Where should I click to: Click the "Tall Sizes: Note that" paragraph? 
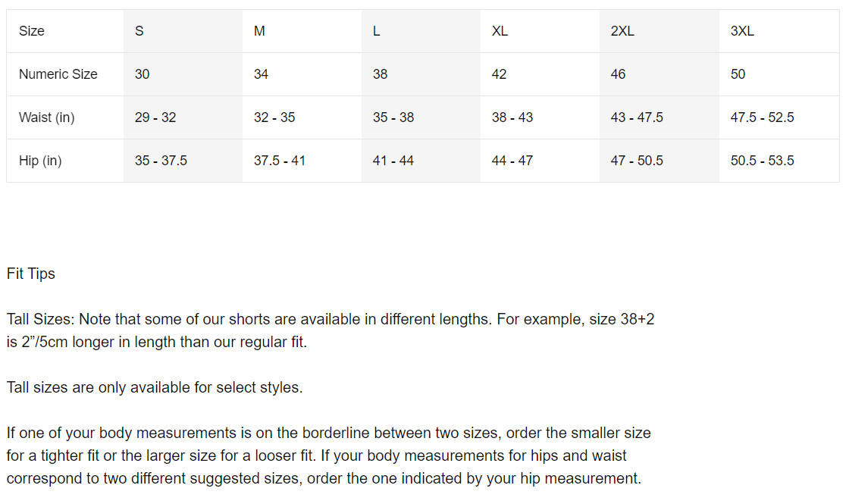(331, 330)
